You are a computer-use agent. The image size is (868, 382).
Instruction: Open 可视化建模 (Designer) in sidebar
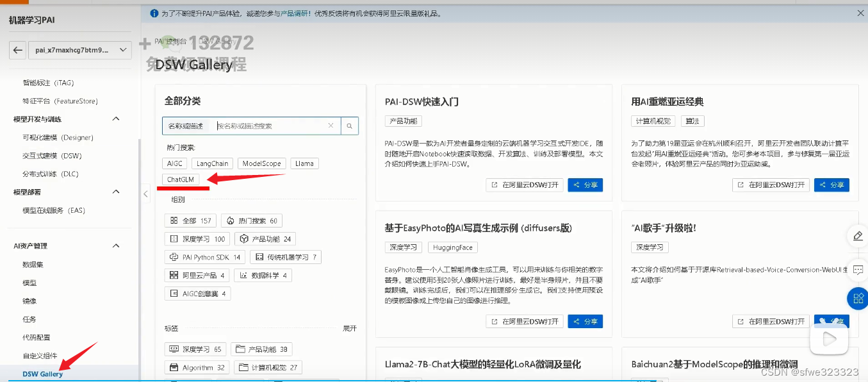[x=58, y=137]
